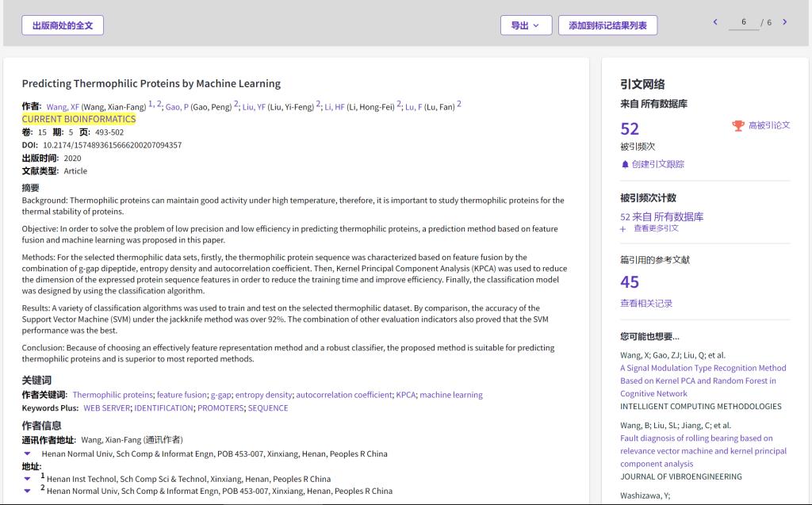Expand address 1 Henan Inst Technol

pyautogui.click(x=27, y=479)
